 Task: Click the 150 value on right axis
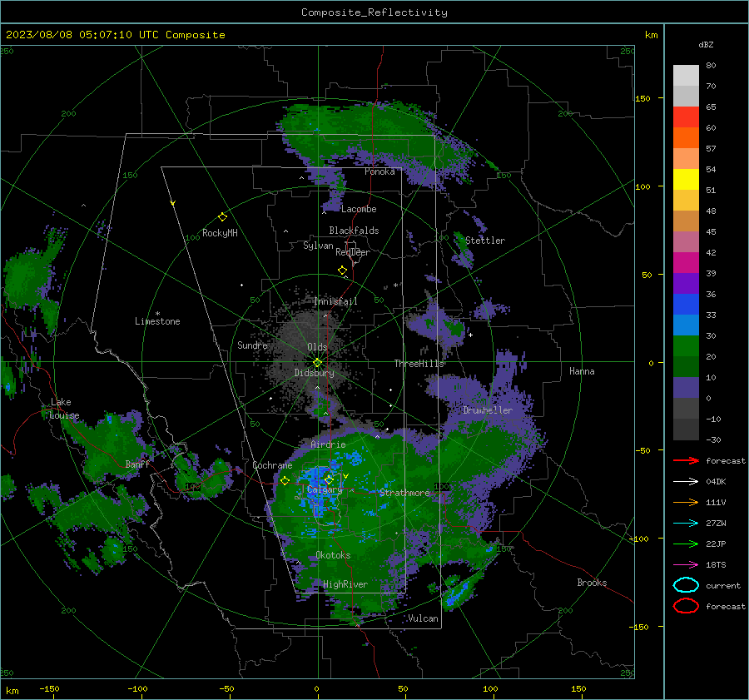coord(642,98)
